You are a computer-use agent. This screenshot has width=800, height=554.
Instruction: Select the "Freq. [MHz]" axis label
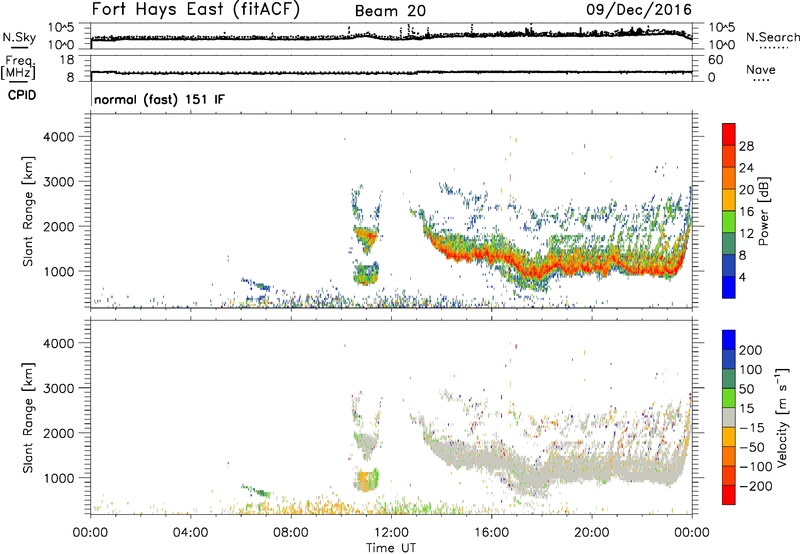[19, 68]
